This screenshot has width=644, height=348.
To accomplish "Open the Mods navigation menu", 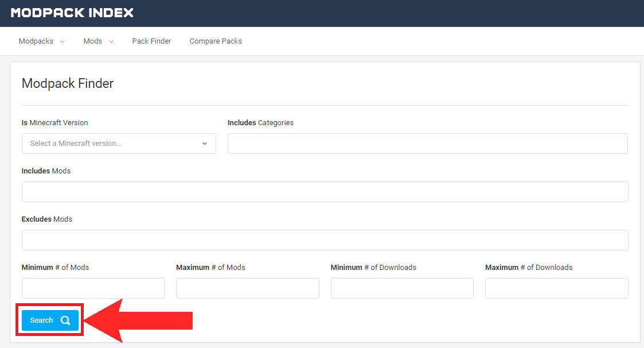I will tap(93, 41).
